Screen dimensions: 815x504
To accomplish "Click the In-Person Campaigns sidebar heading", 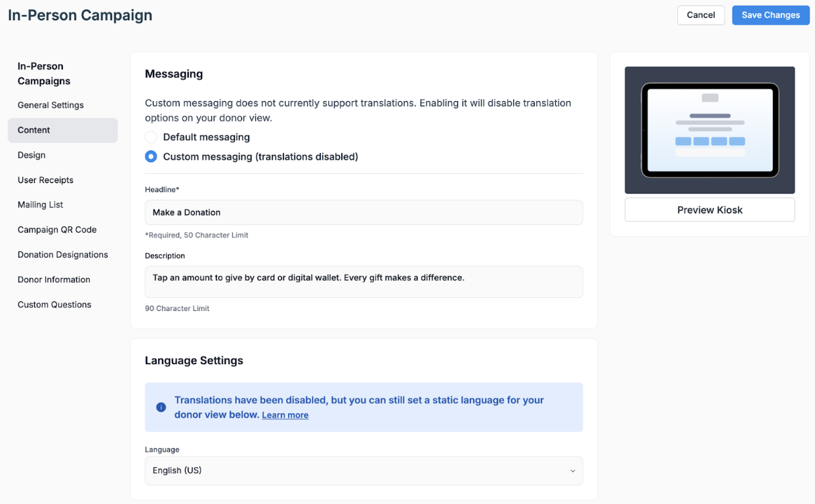I will pyautogui.click(x=44, y=73).
